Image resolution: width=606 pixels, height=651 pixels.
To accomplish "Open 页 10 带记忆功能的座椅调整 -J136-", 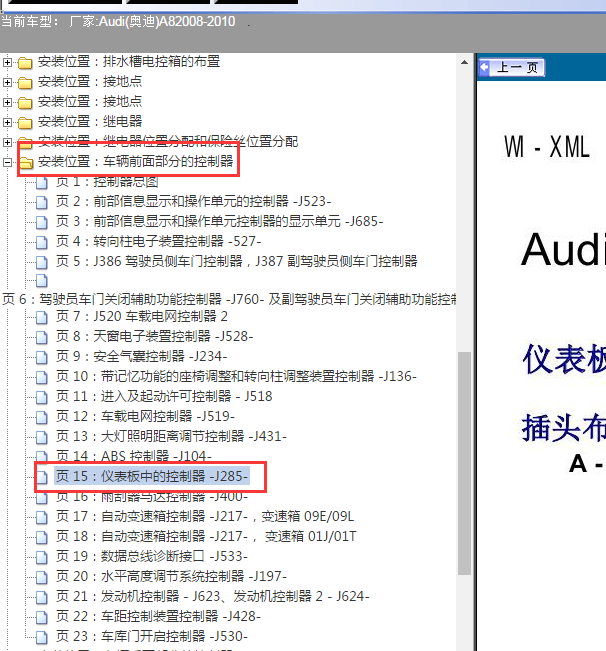I will point(236,376).
